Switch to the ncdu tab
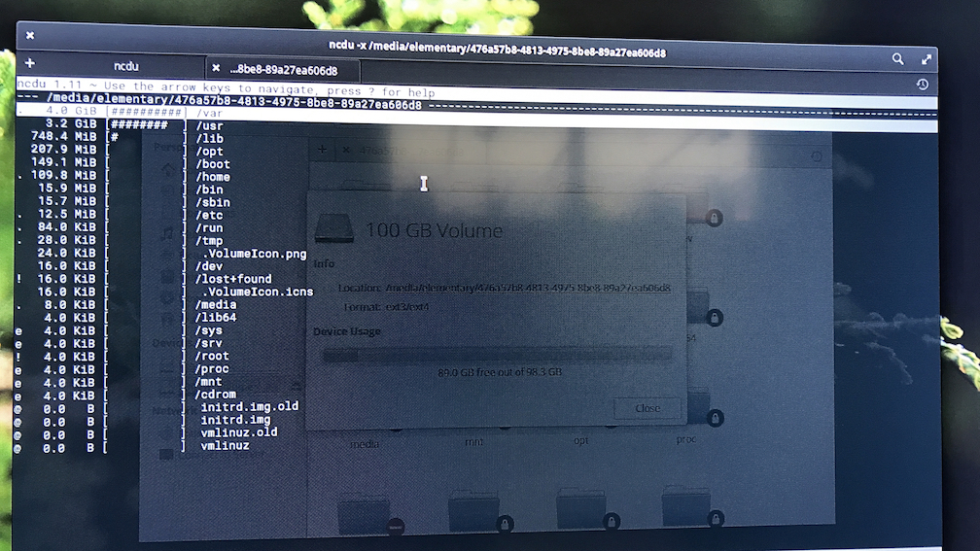The width and height of the screenshot is (980, 551). pyautogui.click(x=125, y=66)
